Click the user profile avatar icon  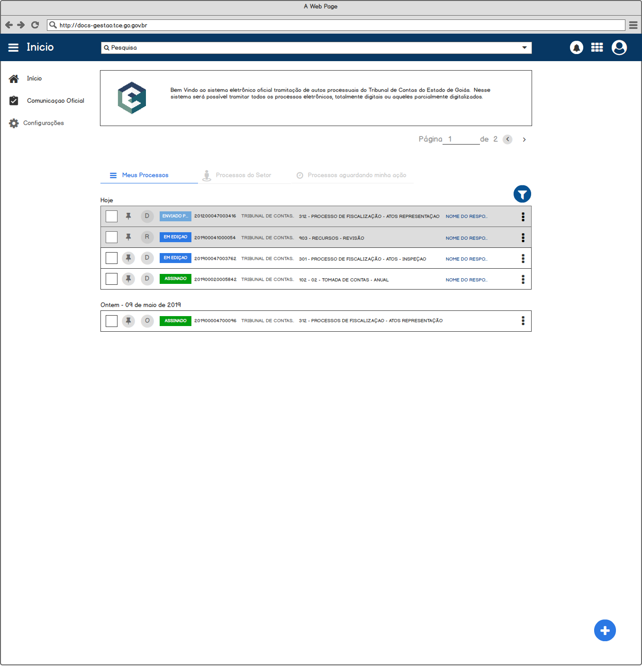click(619, 48)
